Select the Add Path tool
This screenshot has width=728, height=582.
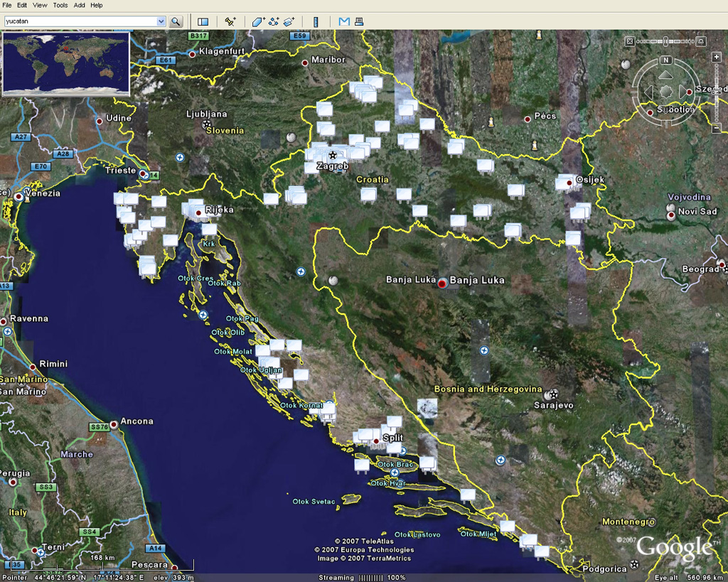274,21
